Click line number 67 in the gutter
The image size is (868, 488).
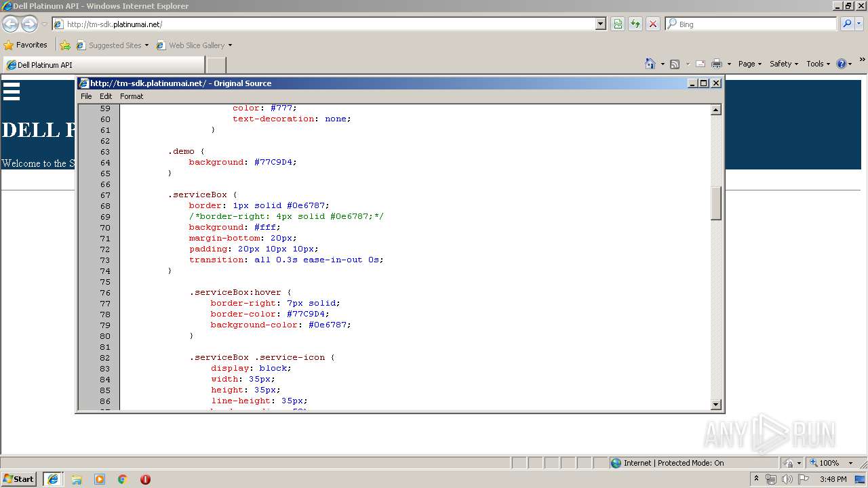(x=105, y=195)
